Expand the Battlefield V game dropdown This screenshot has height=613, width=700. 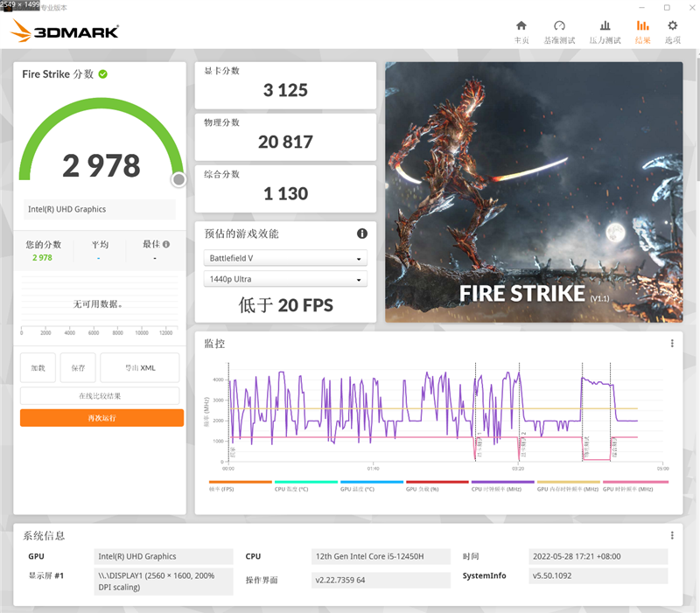[x=285, y=259]
